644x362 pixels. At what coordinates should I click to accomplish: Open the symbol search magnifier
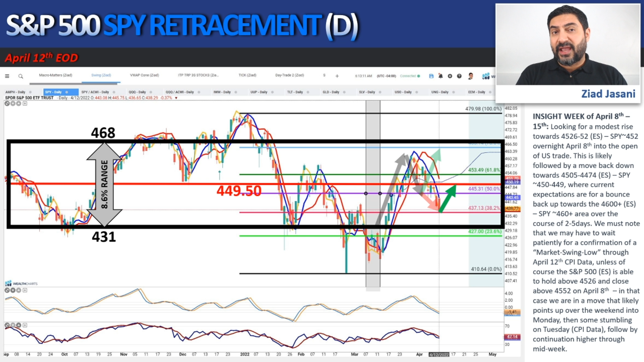tap(20, 76)
